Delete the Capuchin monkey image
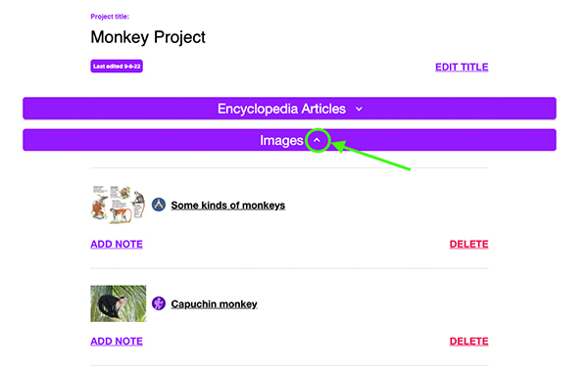Image resolution: width=588 pixels, height=368 pixels. pos(468,342)
